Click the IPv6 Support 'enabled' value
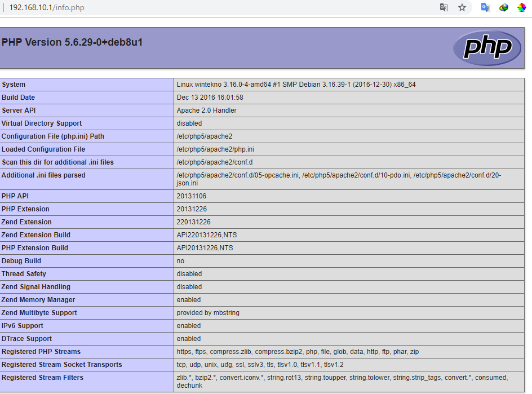532x394 pixels. click(x=189, y=326)
